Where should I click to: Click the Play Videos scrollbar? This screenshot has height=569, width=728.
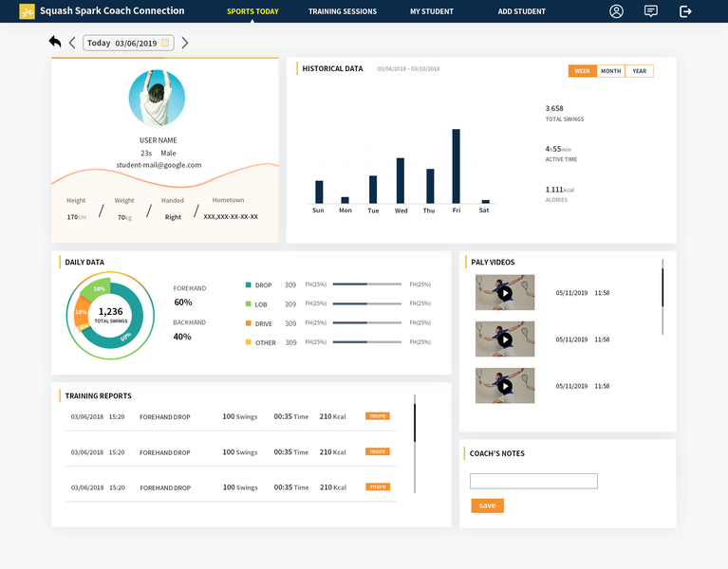[x=663, y=297]
